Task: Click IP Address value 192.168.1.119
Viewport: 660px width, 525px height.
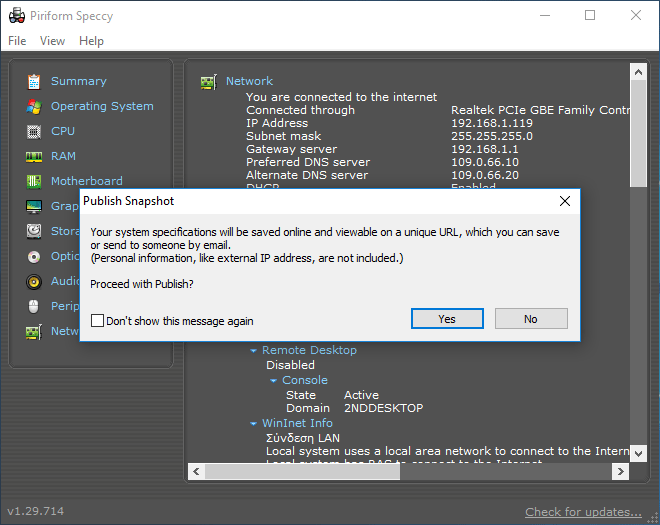Action: coord(492,123)
